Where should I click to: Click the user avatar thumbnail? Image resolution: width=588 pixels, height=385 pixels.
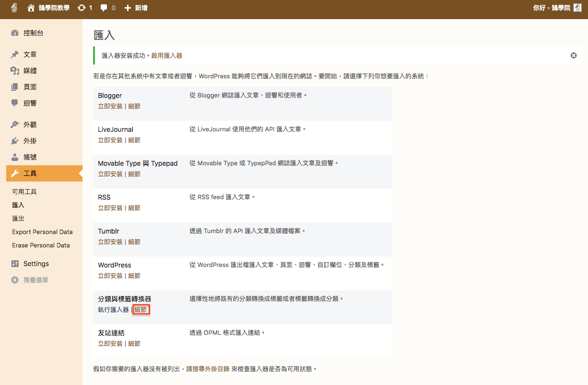[577, 8]
